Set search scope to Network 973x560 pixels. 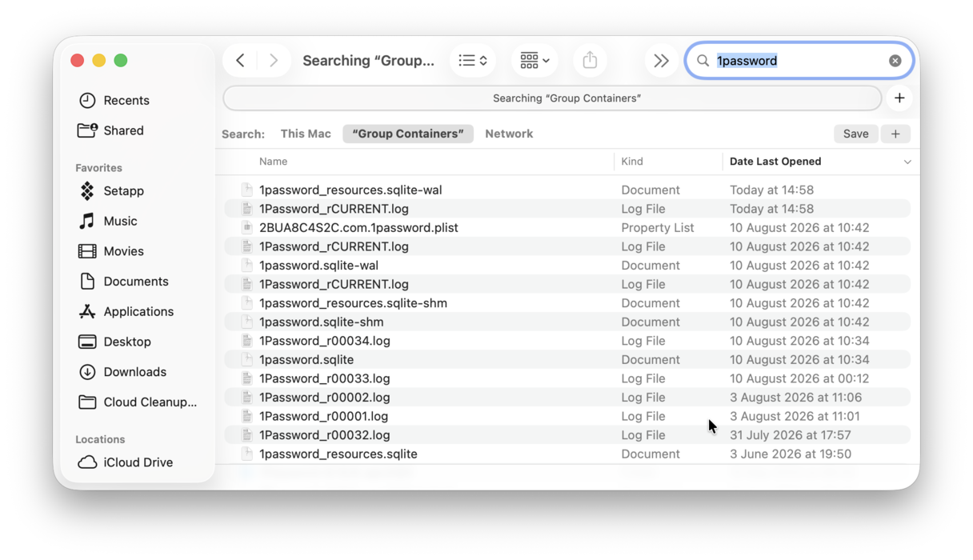[509, 134]
